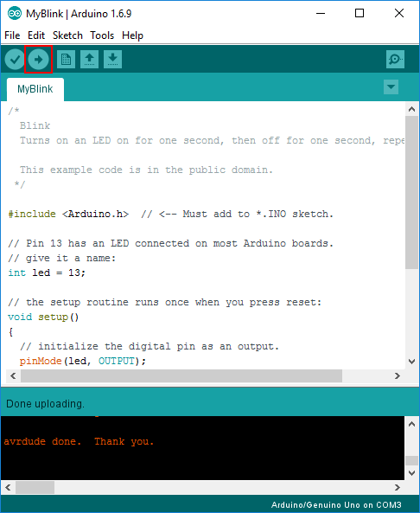Save the sketch using the down-arrow icon

tap(112, 59)
